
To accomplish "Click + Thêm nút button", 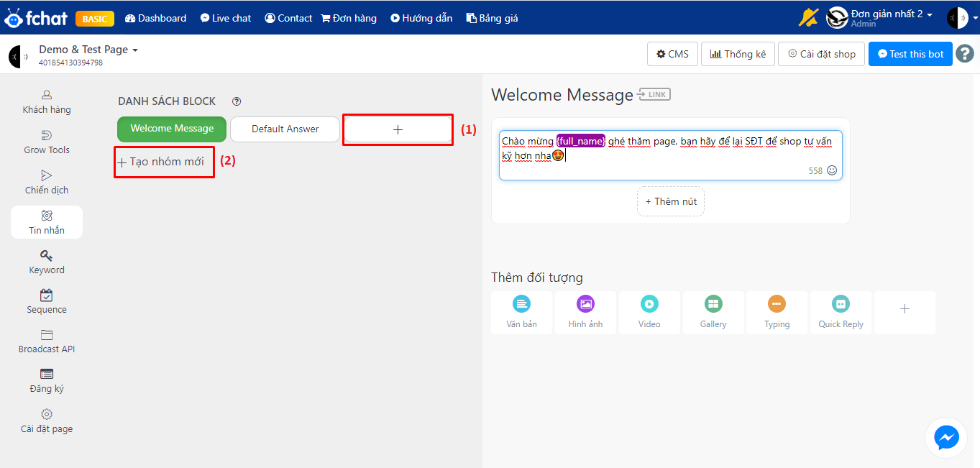I will click(x=671, y=201).
